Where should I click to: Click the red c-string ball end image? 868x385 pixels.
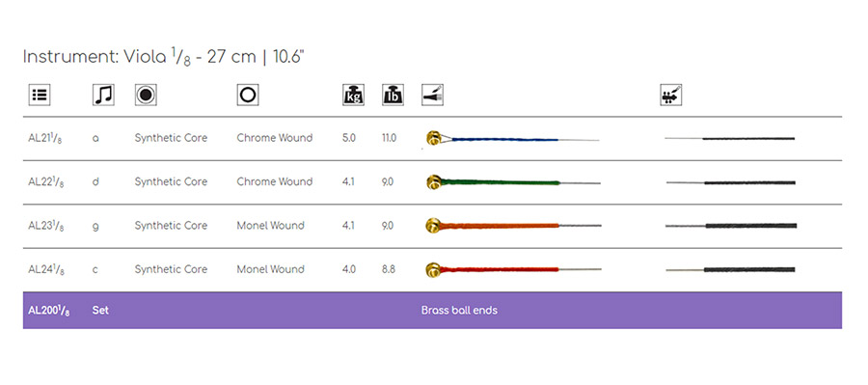click(x=514, y=270)
